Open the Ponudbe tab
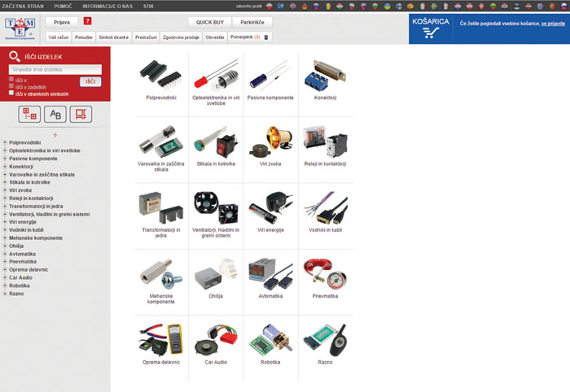Screen dimensions: 570x392 [x=83, y=37]
